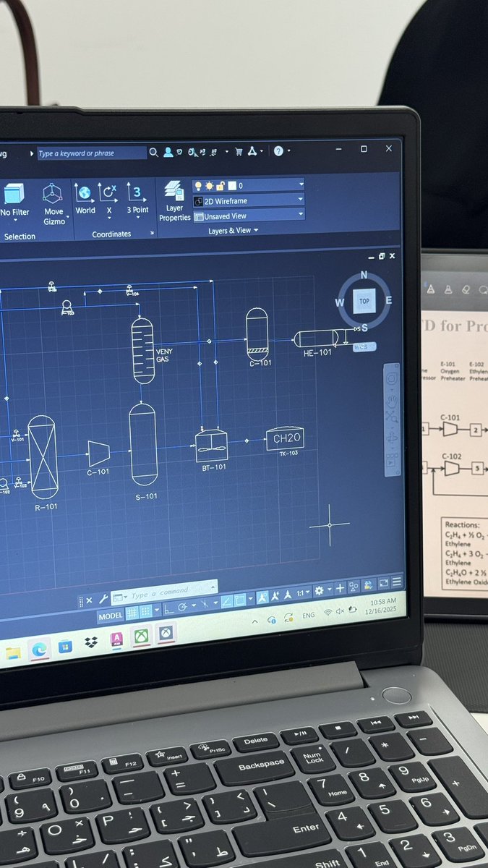This screenshot has width=488, height=868.
Task: Open command line customize wrench
Action: [x=103, y=599]
